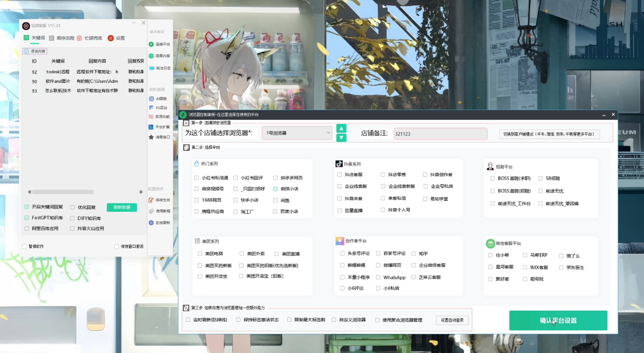Viewport: 644px width, 353px height.
Task: Click the 店铺备注 input field
Action: pyautogui.click(x=440, y=134)
